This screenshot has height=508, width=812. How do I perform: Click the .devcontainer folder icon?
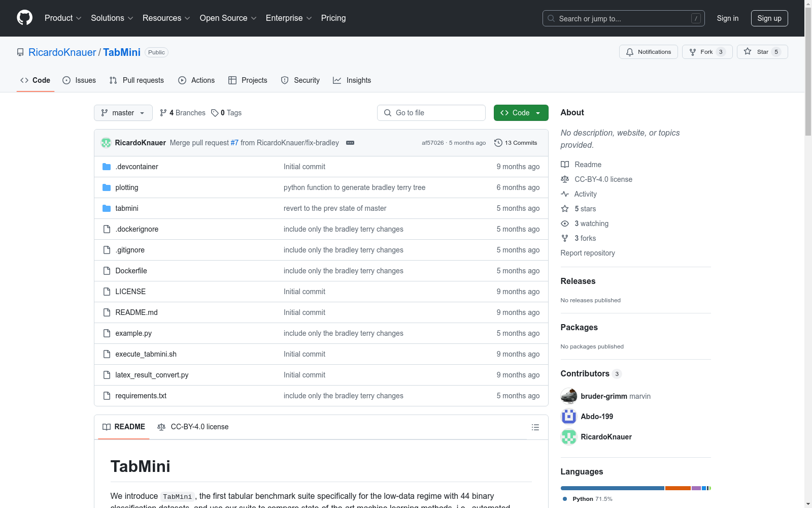[x=107, y=167]
